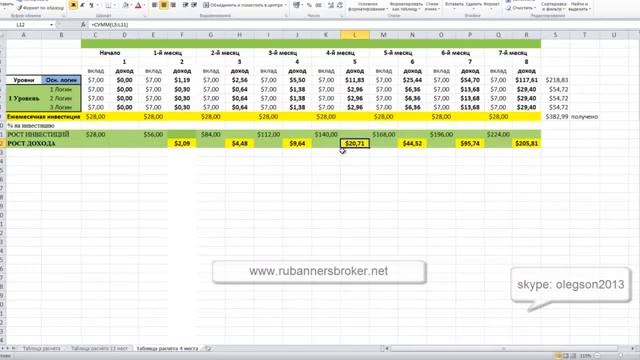The height and width of the screenshot is (360, 640).
Task: Toggle Bold formatting in the ribbon
Action: (73, 5)
